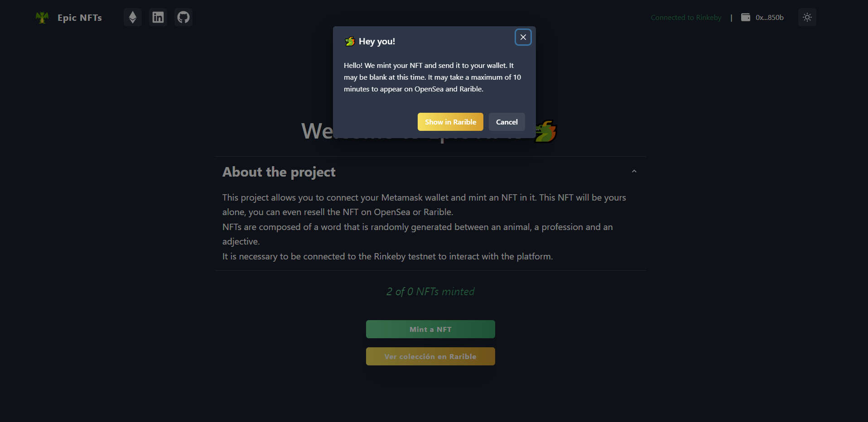Click the Ethereum icon in header
Screen dimensions: 868x422
pos(133,17)
